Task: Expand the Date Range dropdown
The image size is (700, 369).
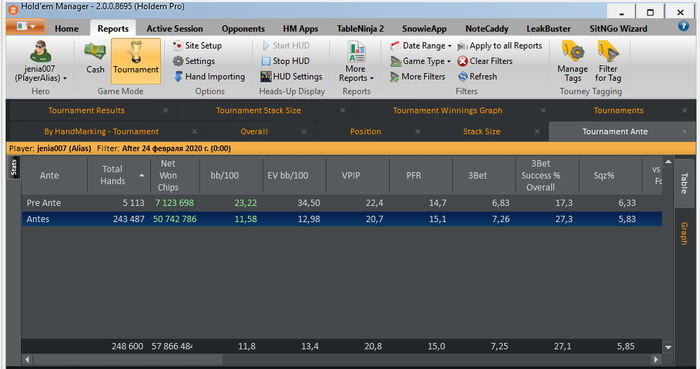Action: [x=421, y=46]
